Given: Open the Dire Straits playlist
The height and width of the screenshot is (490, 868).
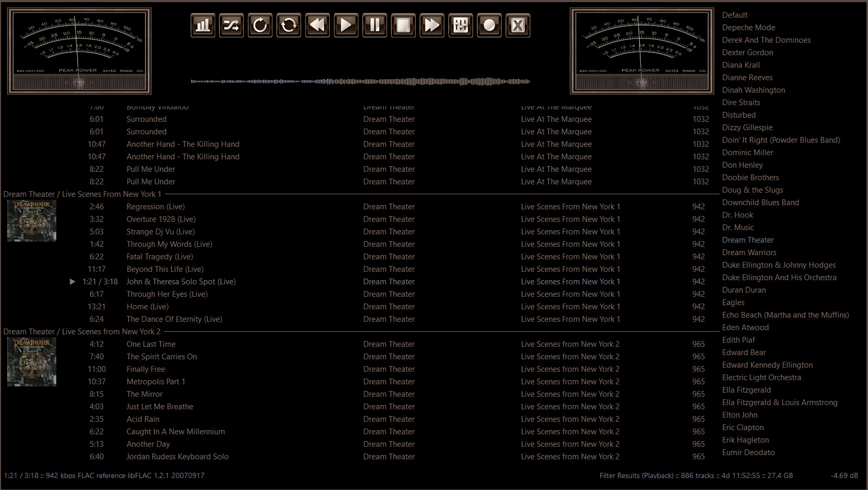Looking at the screenshot, I should point(741,103).
